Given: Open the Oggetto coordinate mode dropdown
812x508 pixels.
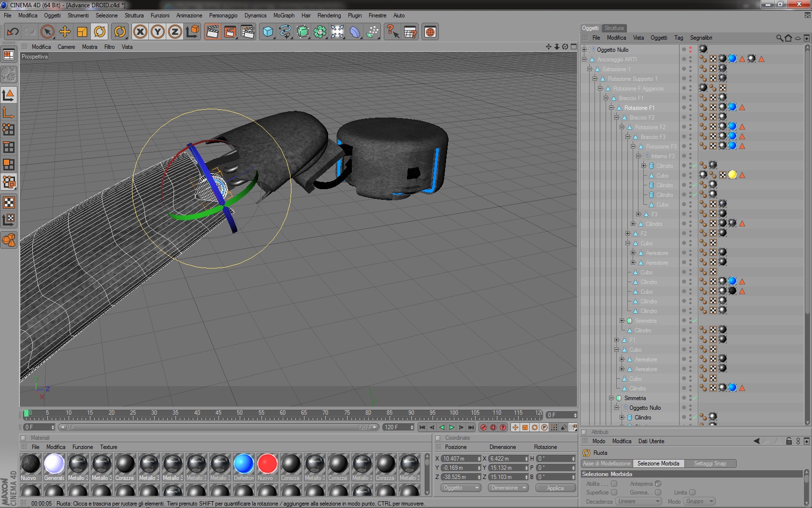Looking at the screenshot, I should point(461,488).
